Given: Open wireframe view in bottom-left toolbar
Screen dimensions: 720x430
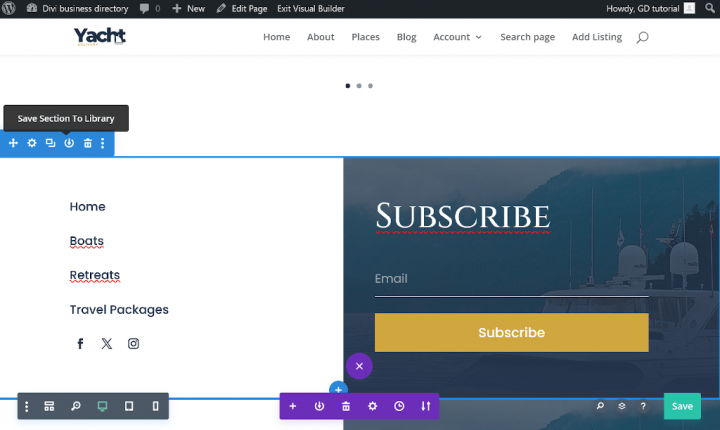Looking at the screenshot, I should point(49,406).
